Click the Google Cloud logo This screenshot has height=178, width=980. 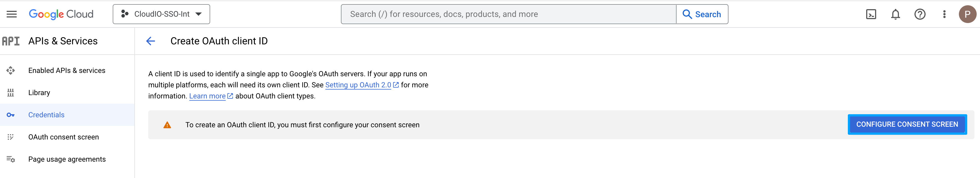(x=61, y=14)
